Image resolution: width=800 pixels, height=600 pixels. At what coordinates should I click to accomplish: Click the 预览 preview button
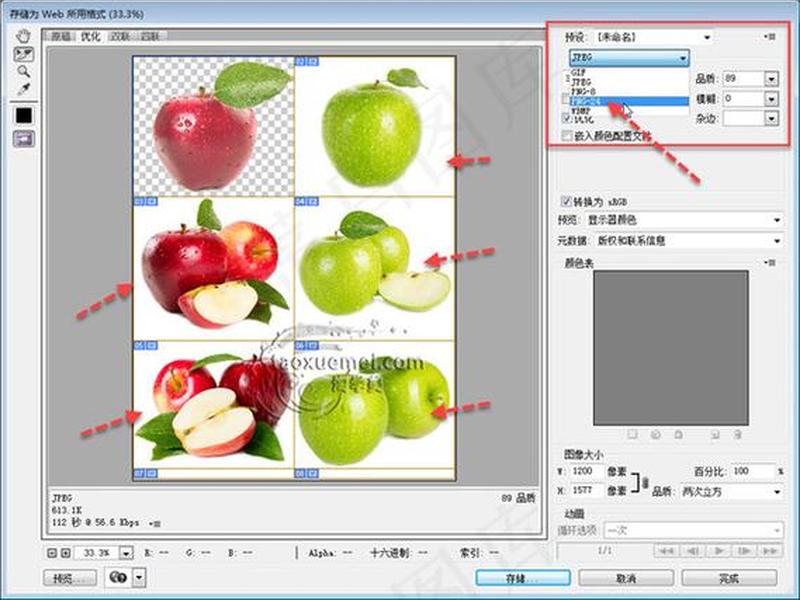point(70,578)
